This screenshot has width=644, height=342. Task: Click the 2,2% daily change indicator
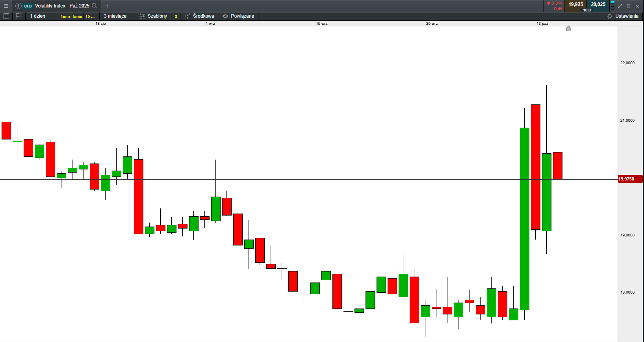pyautogui.click(x=555, y=4)
